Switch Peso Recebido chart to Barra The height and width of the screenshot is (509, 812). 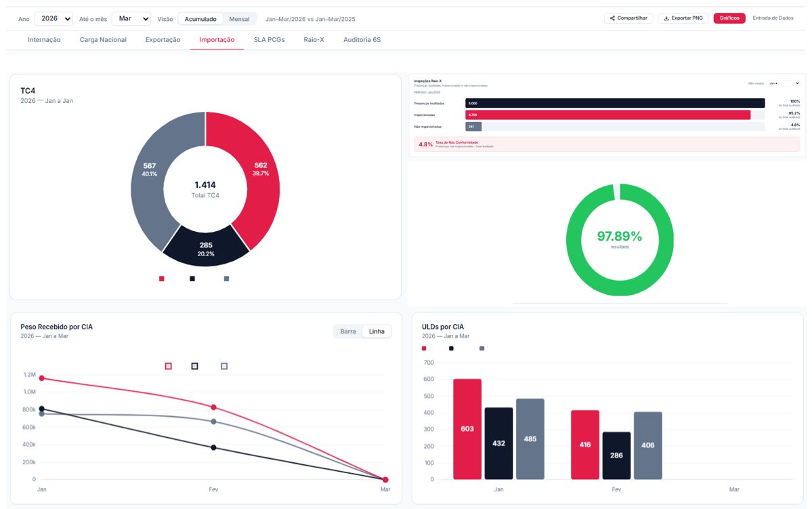pyautogui.click(x=348, y=331)
